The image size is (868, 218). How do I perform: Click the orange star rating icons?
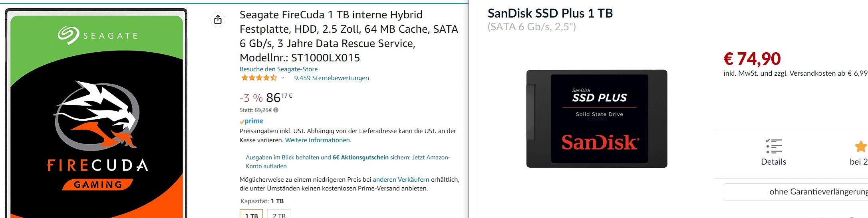[x=259, y=78]
